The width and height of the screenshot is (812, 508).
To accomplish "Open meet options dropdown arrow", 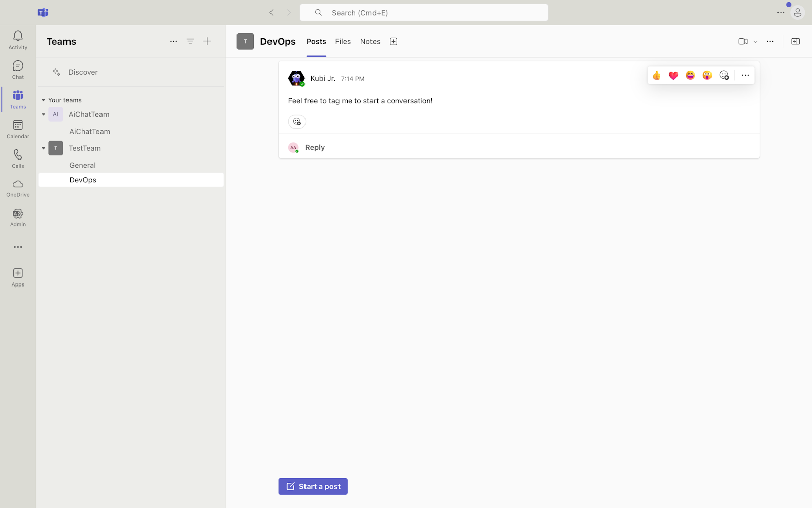I will click(x=755, y=42).
